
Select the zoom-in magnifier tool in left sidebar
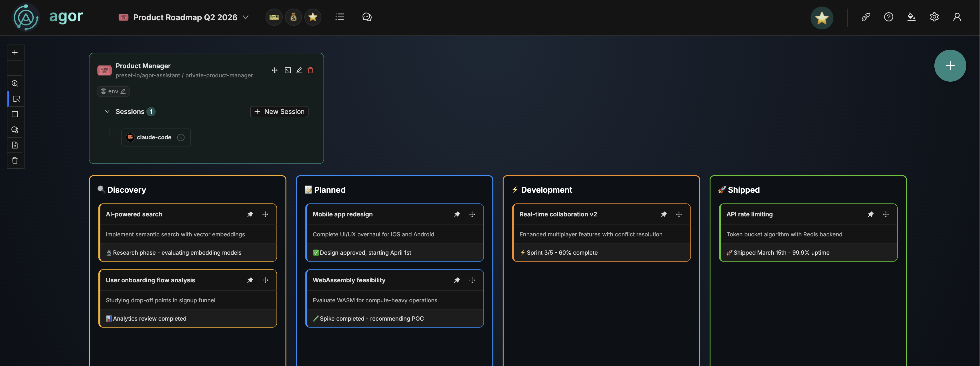pos(15,83)
